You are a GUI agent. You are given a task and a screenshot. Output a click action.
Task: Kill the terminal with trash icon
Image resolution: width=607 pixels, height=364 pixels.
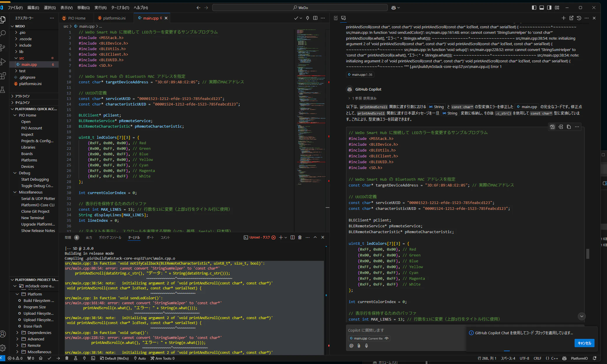coord(300,237)
